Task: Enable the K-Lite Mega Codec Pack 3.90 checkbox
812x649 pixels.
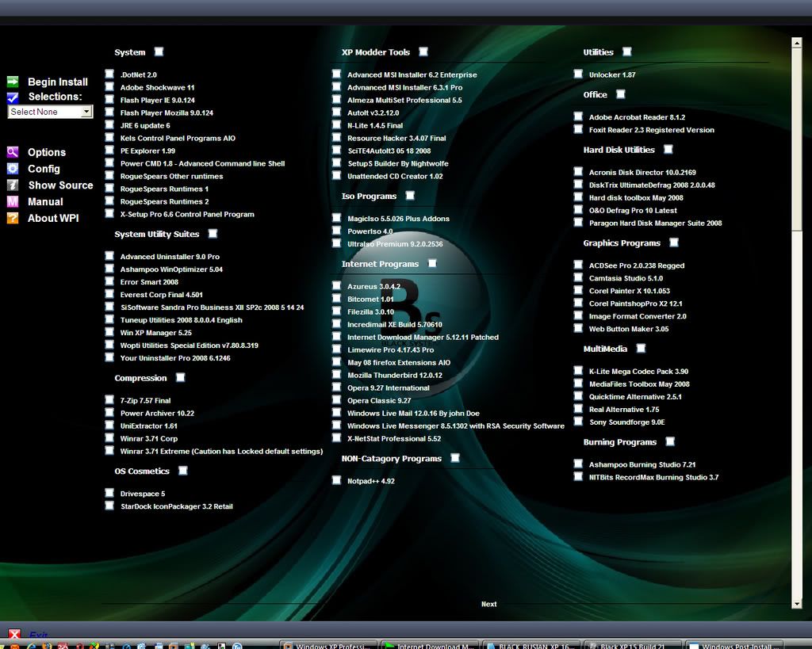Action: [578, 370]
